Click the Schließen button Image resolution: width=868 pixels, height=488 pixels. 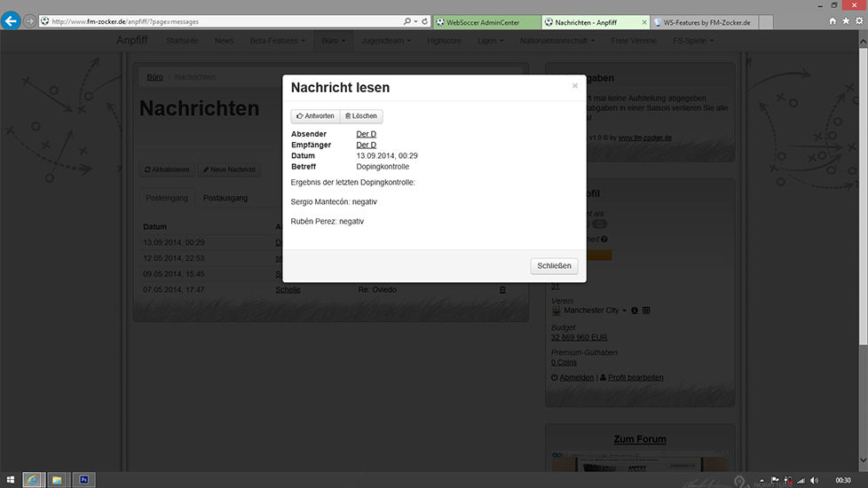click(555, 266)
